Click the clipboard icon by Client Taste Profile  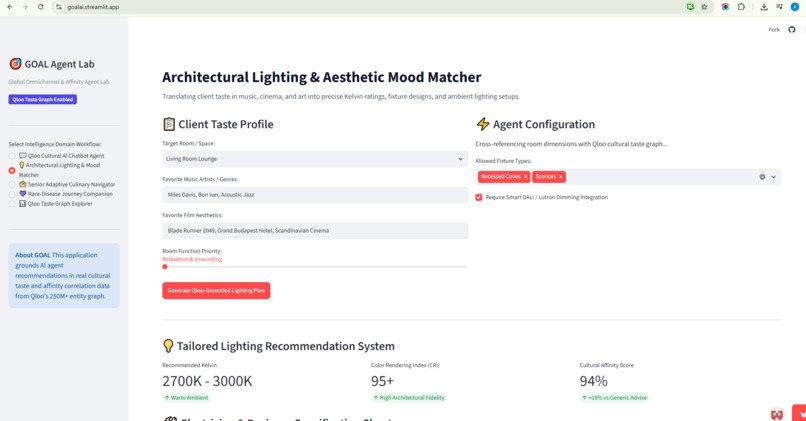click(x=169, y=124)
